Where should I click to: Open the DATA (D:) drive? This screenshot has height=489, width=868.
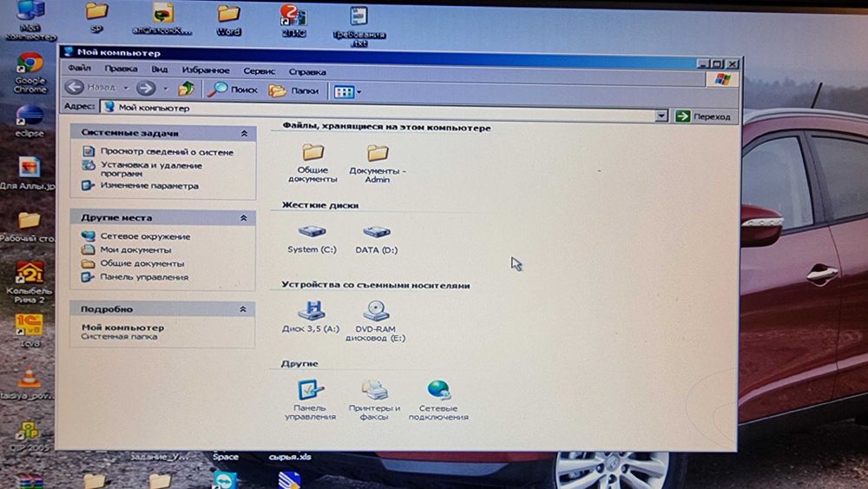click(376, 239)
